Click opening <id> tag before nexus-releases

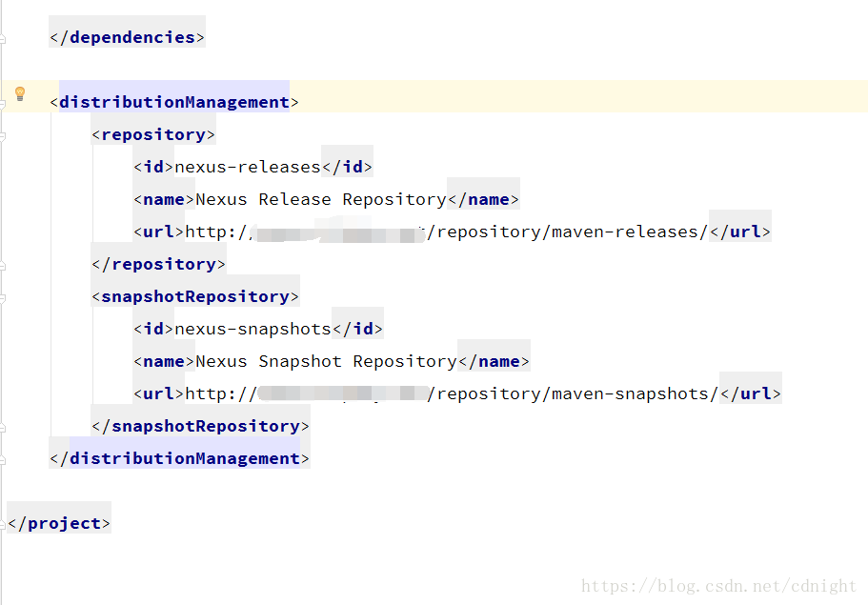coord(153,167)
